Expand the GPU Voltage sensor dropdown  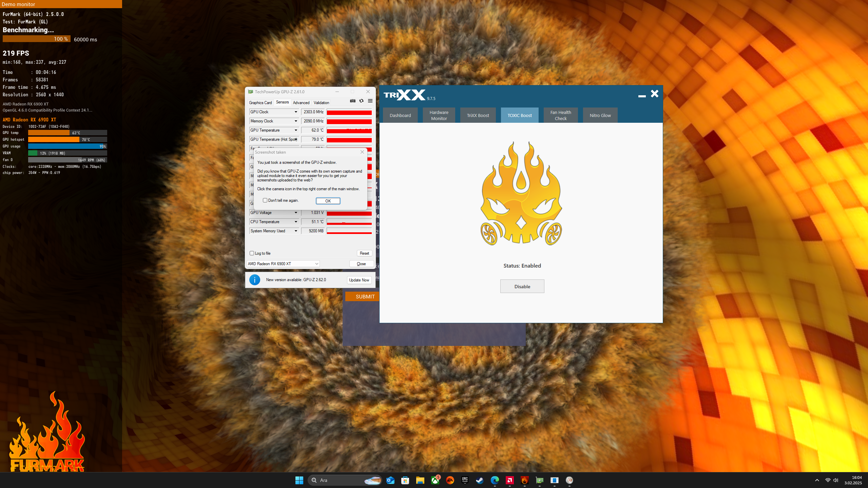(296, 213)
